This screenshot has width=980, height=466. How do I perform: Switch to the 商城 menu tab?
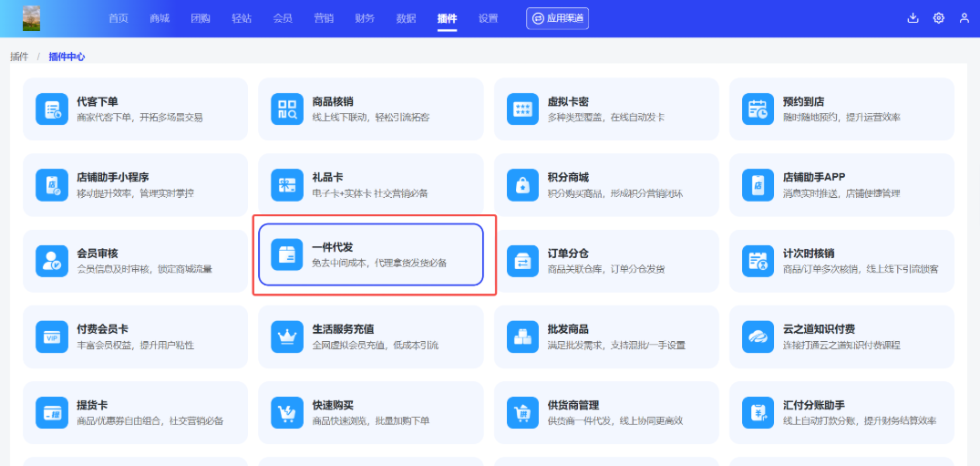[x=160, y=18]
